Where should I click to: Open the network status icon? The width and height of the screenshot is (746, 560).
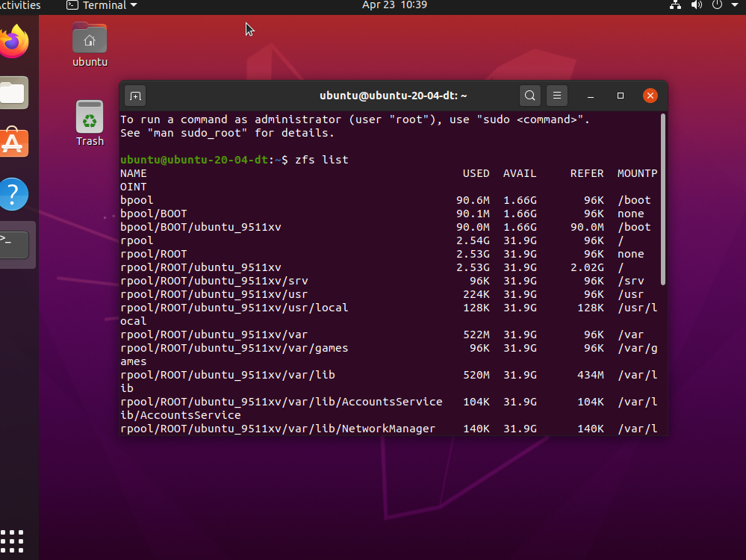tap(676, 5)
